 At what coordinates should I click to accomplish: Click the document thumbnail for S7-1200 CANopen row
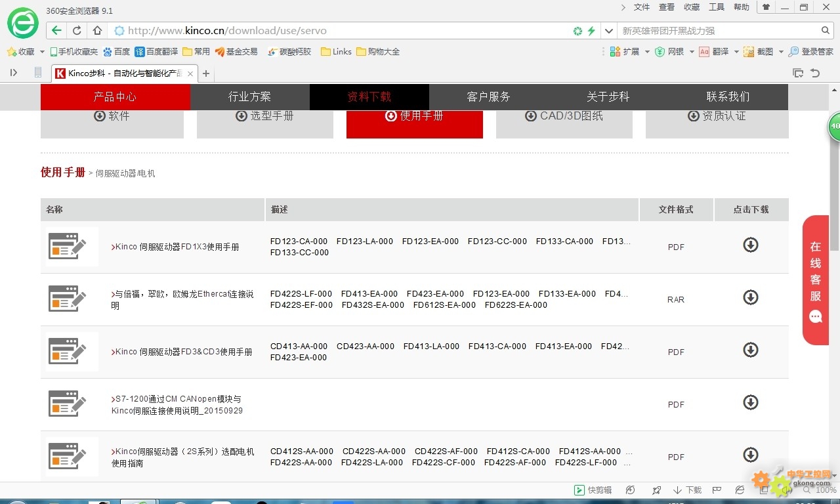72,404
